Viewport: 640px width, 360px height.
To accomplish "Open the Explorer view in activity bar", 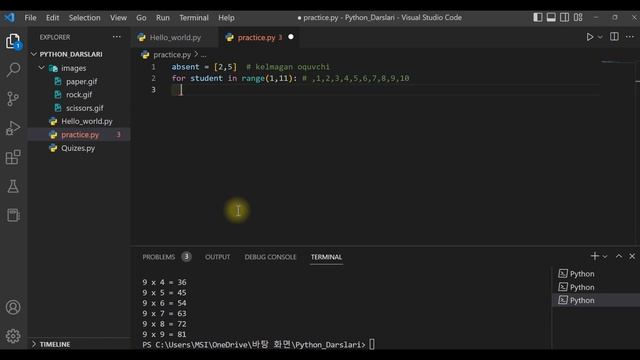I will pyautogui.click(x=13, y=42).
